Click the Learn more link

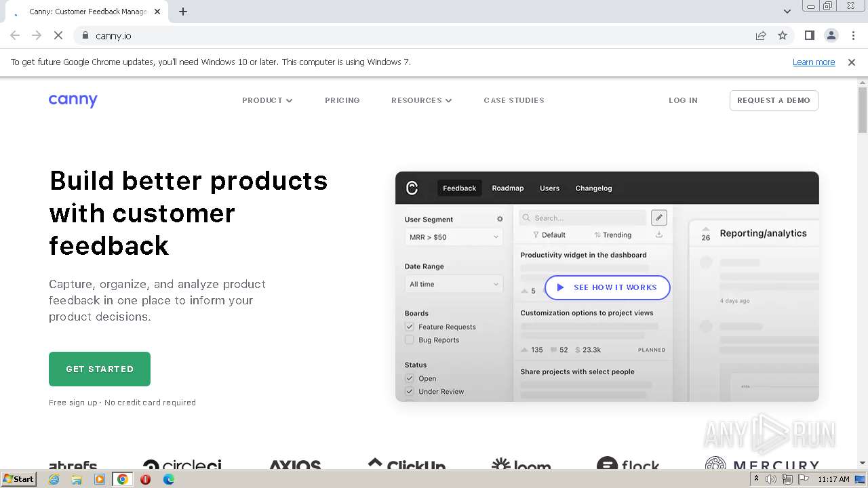[x=814, y=62]
